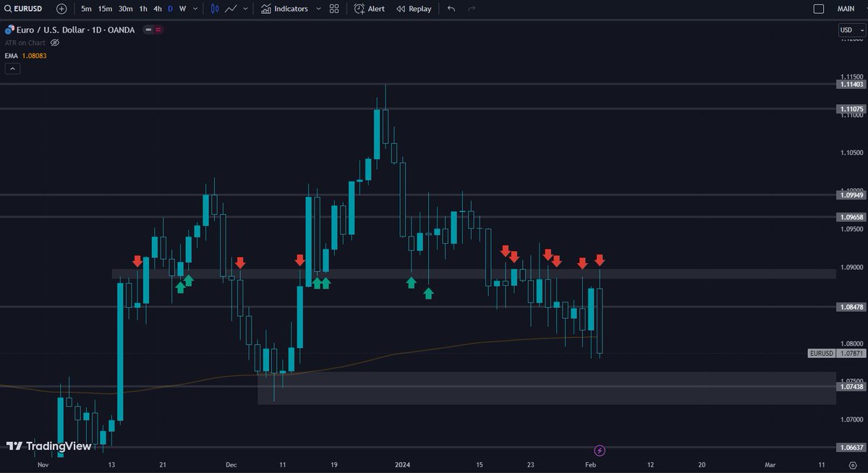The height and width of the screenshot is (473, 868).
Task: Click the Euro / U.S. Dollar chart title
Action: coord(77,30)
